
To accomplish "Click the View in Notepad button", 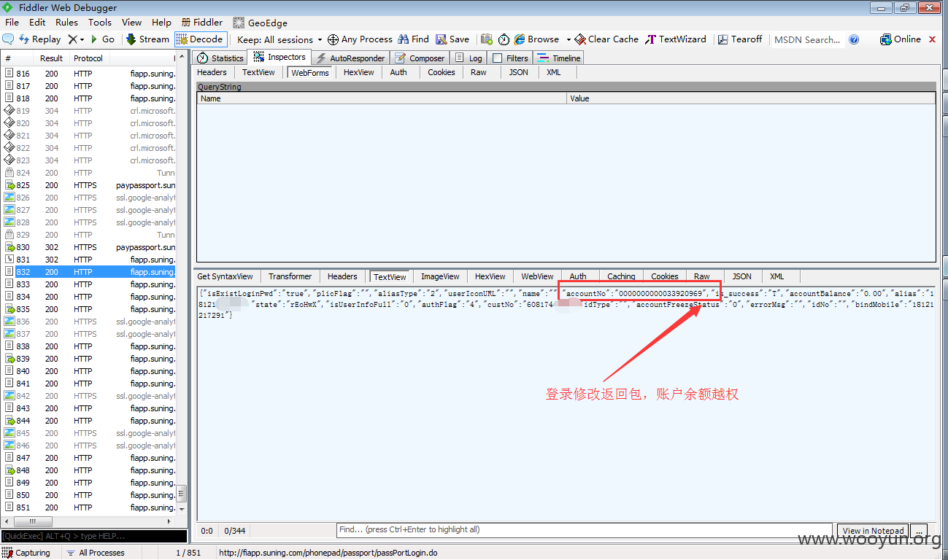I will click(874, 530).
